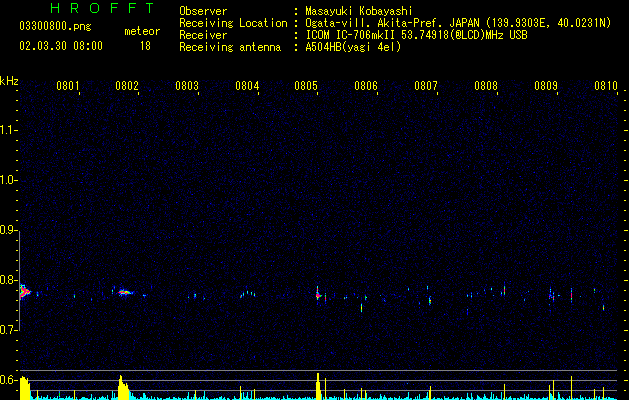Click the 0802 time marker
Image resolution: width=629 pixels, height=400 pixels.
pos(127,86)
